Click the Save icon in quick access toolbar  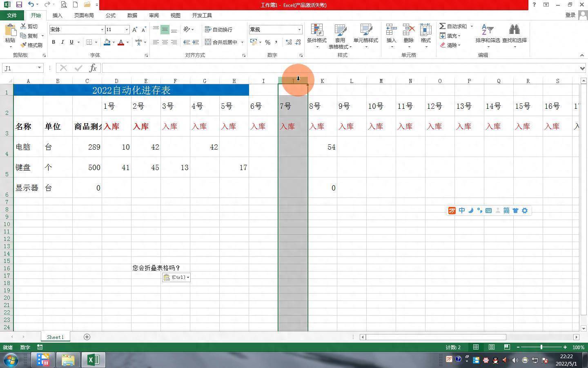(x=19, y=4)
